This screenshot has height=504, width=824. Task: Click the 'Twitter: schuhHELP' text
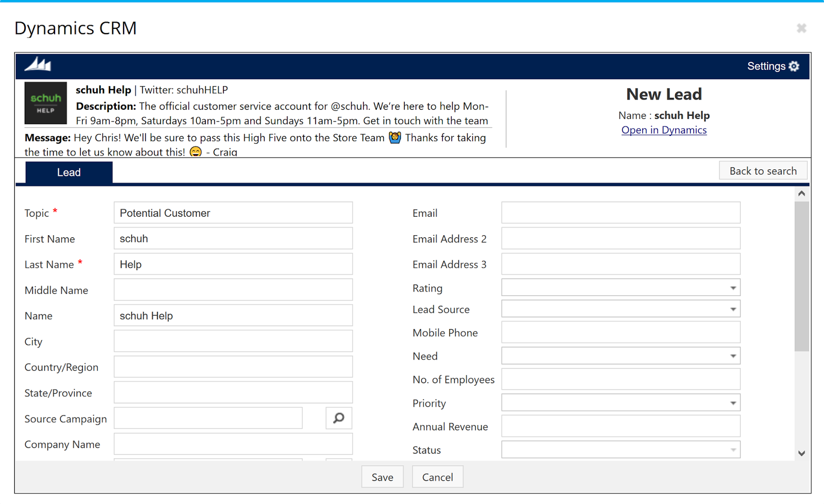(x=184, y=90)
